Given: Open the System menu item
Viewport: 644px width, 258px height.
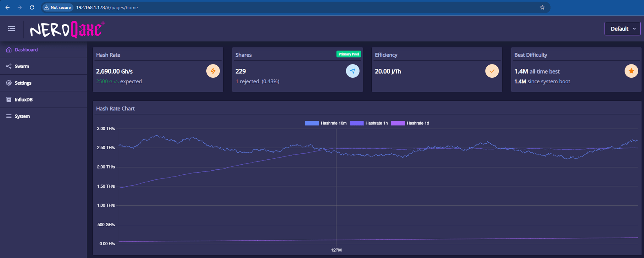Looking at the screenshot, I should pyautogui.click(x=22, y=116).
